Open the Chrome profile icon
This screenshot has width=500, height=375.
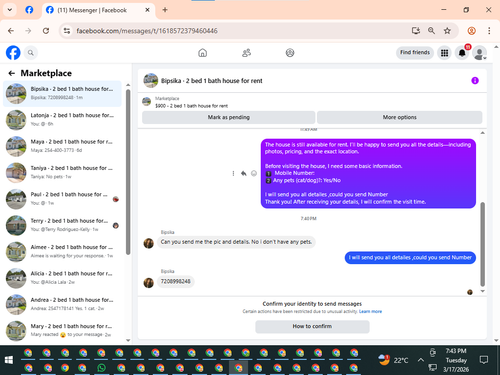point(471,31)
